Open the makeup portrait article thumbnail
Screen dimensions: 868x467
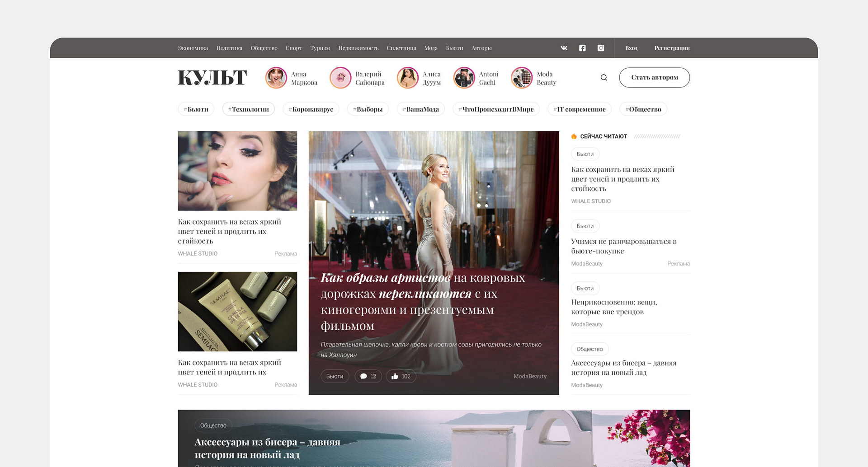pyautogui.click(x=237, y=171)
